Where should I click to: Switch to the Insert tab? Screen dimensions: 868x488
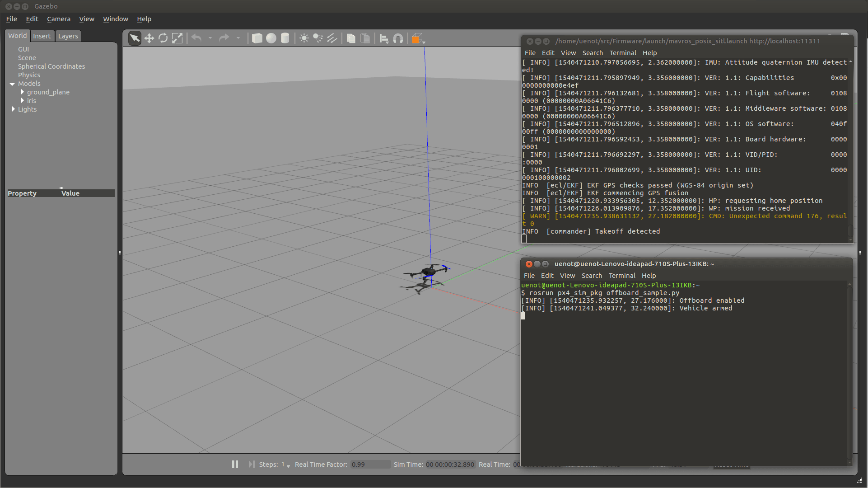42,36
